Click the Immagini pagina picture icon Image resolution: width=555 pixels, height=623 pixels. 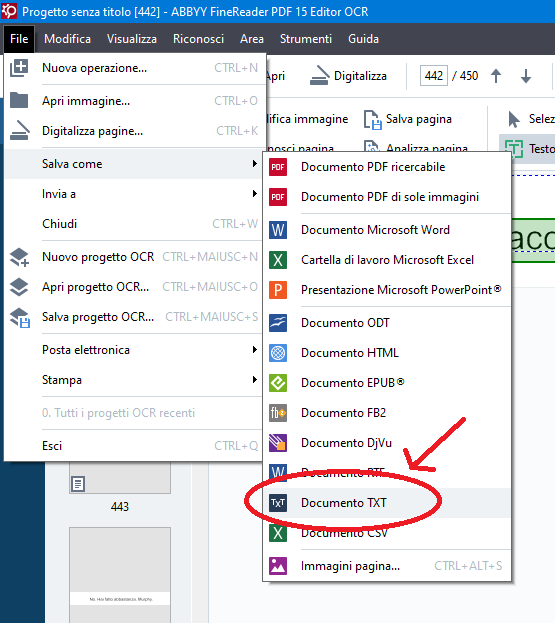click(x=278, y=566)
